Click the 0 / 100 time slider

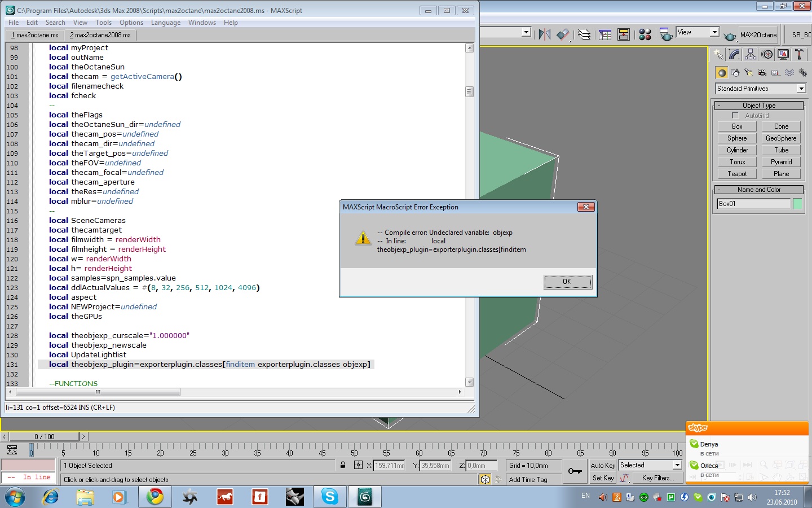coord(45,436)
